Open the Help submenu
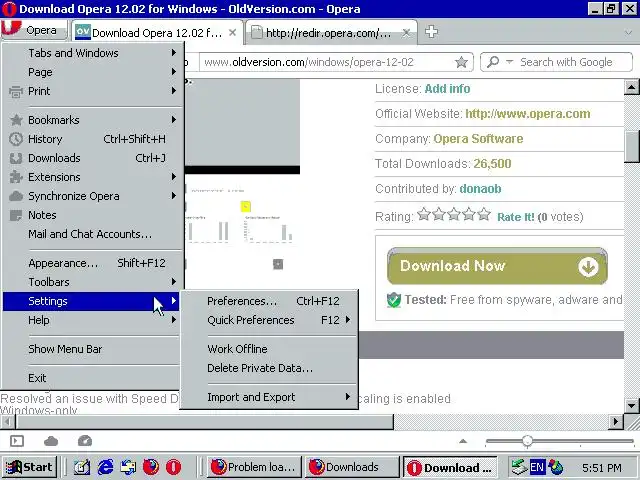Screen dimensions: 640x480 [92, 320]
